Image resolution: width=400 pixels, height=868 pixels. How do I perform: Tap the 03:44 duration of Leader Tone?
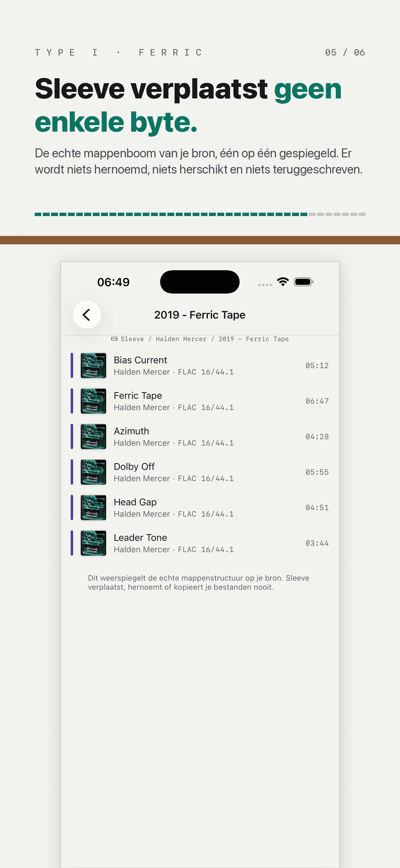(x=317, y=543)
